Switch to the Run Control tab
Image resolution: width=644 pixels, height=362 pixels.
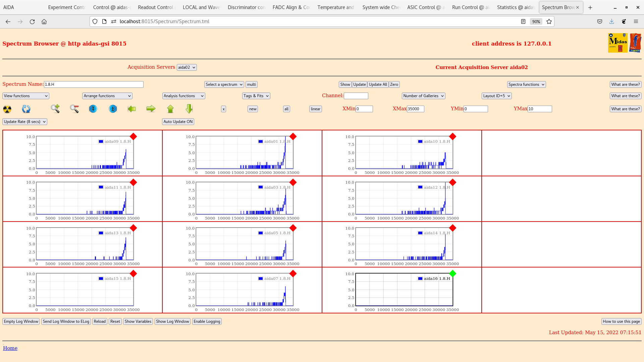pyautogui.click(x=470, y=7)
